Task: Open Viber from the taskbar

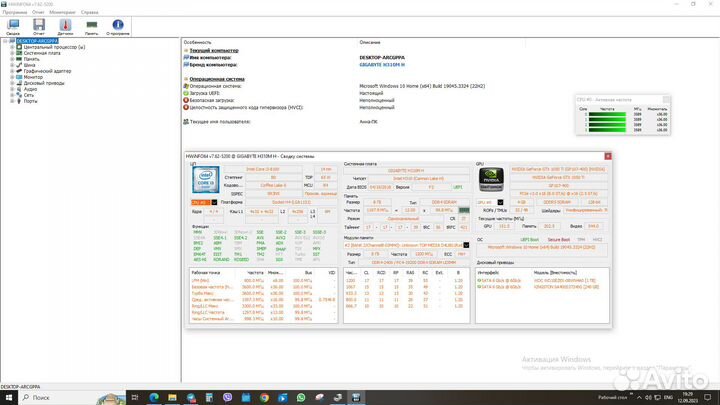Action: (x=227, y=398)
